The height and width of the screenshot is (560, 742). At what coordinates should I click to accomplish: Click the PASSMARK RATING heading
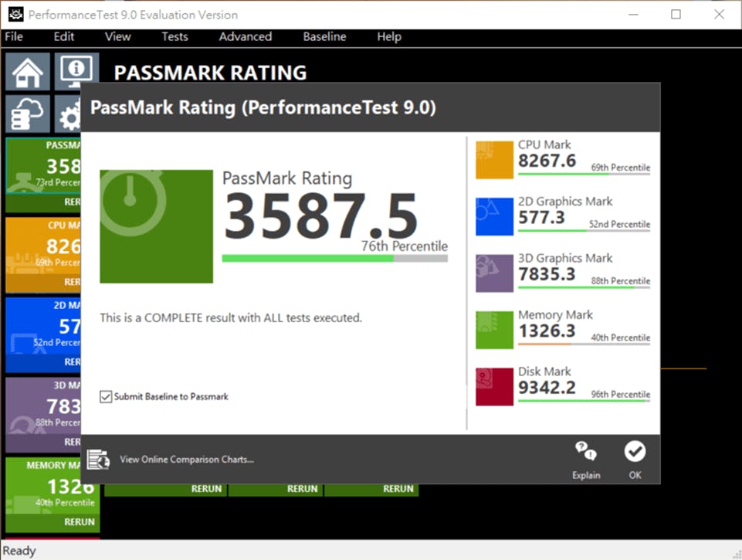tap(210, 73)
